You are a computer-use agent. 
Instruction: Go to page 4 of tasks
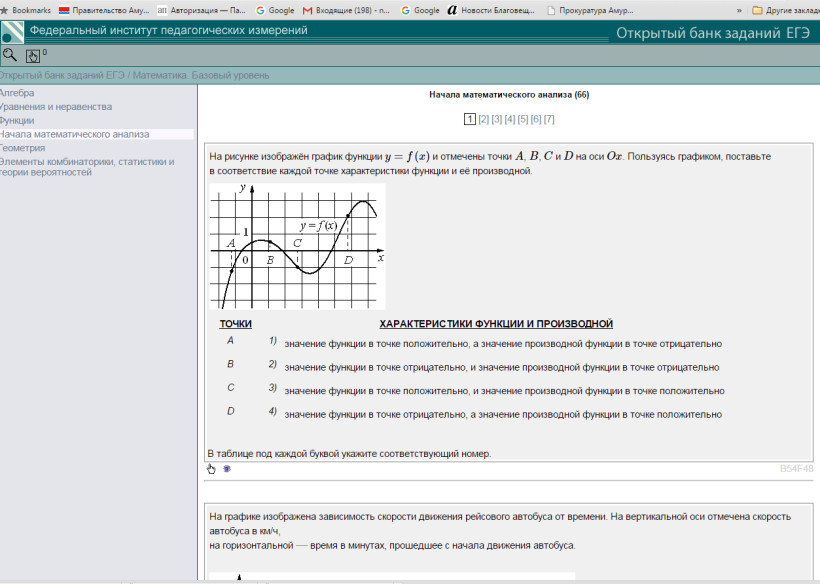tap(510, 120)
